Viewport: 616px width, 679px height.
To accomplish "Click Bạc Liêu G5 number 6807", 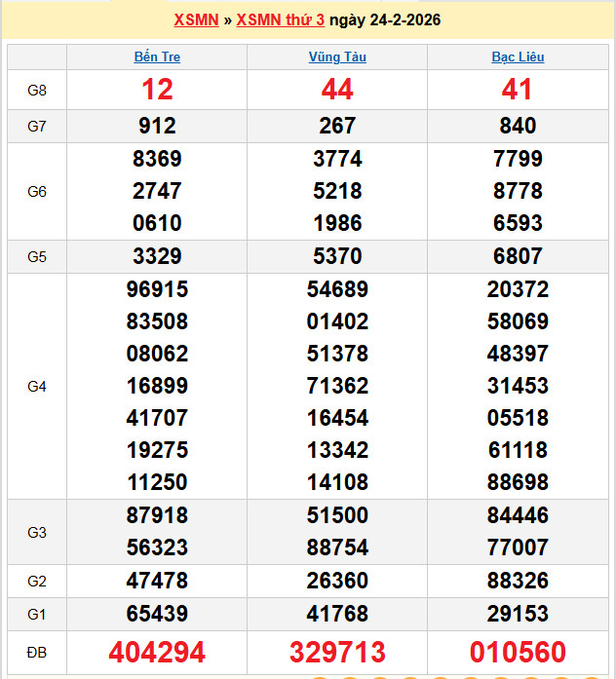I will pyautogui.click(x=518, y=256).
